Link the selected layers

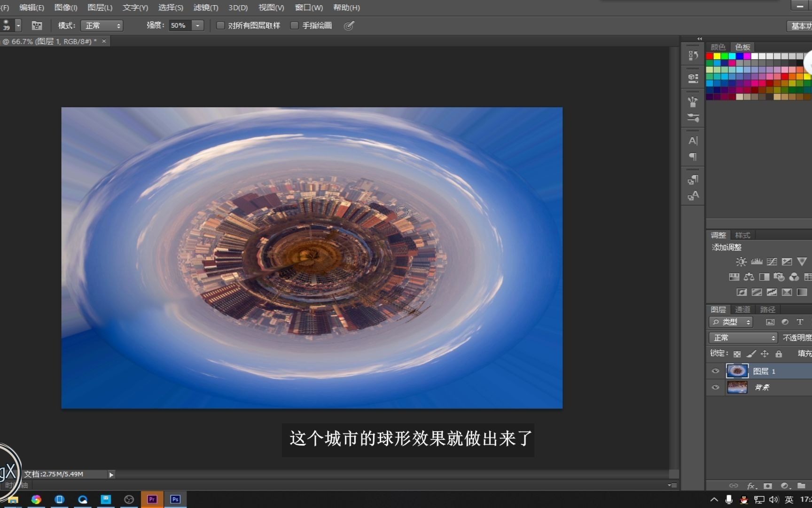point(733,486)
